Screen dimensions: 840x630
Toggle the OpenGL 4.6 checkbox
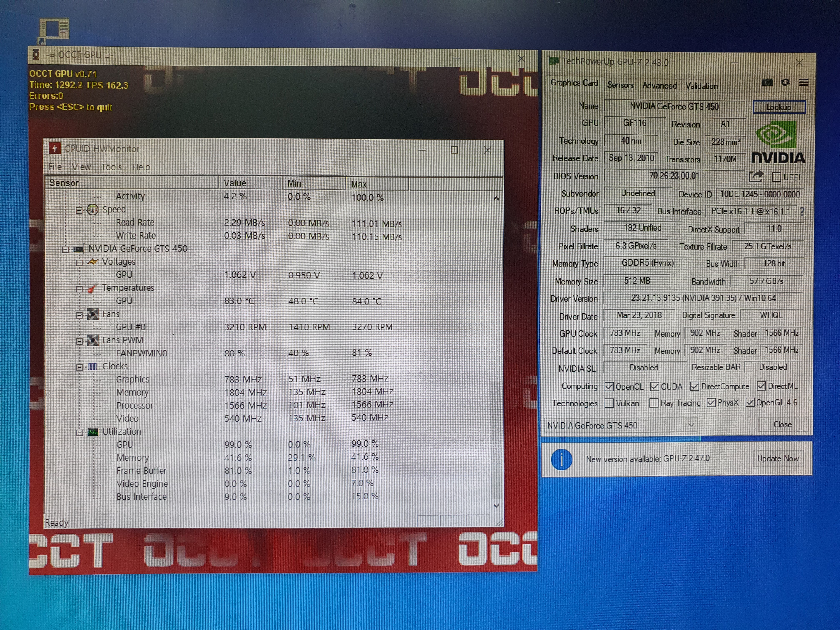point(750,402)
